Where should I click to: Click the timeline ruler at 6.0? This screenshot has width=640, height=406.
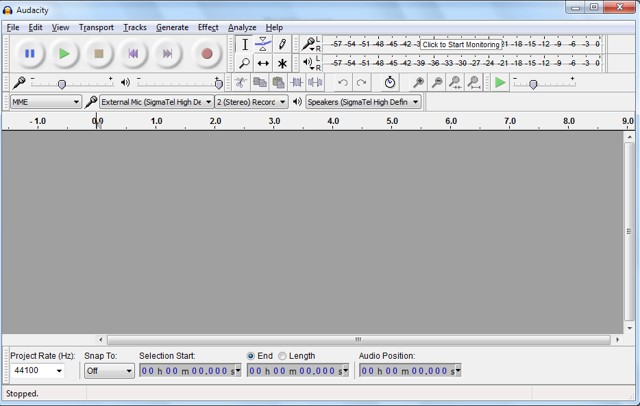[451, 121]
